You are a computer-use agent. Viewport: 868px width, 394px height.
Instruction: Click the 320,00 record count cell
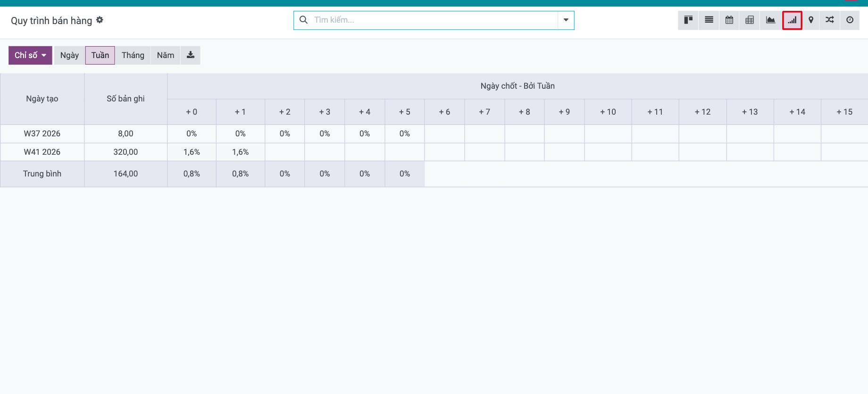[x=125, y=152]
